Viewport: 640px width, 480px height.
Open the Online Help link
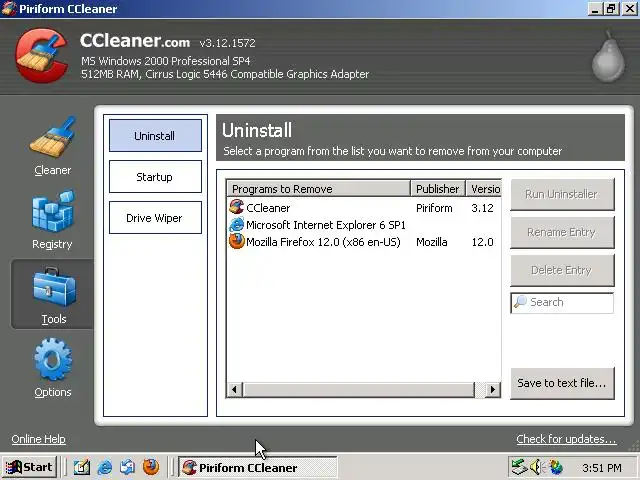[x=38, y=439]
